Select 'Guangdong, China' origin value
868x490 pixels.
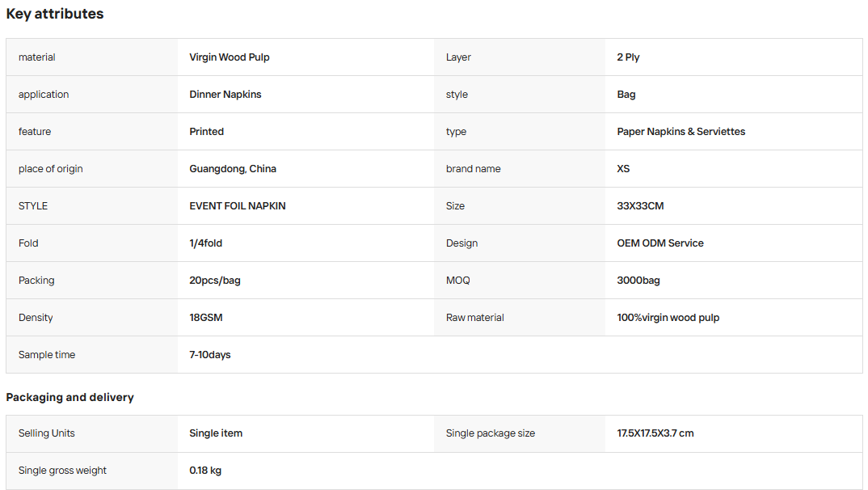click(x=233, y=168)
